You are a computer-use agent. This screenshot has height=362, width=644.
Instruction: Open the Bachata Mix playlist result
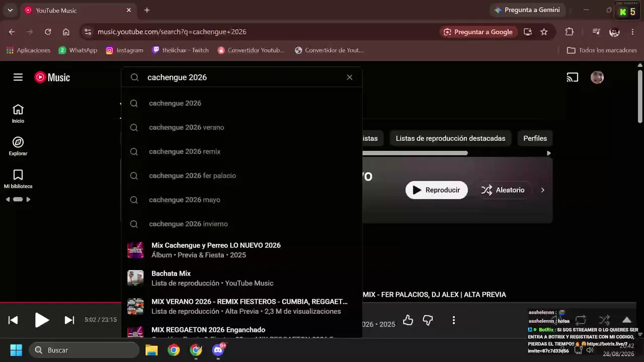pos(242,278)
